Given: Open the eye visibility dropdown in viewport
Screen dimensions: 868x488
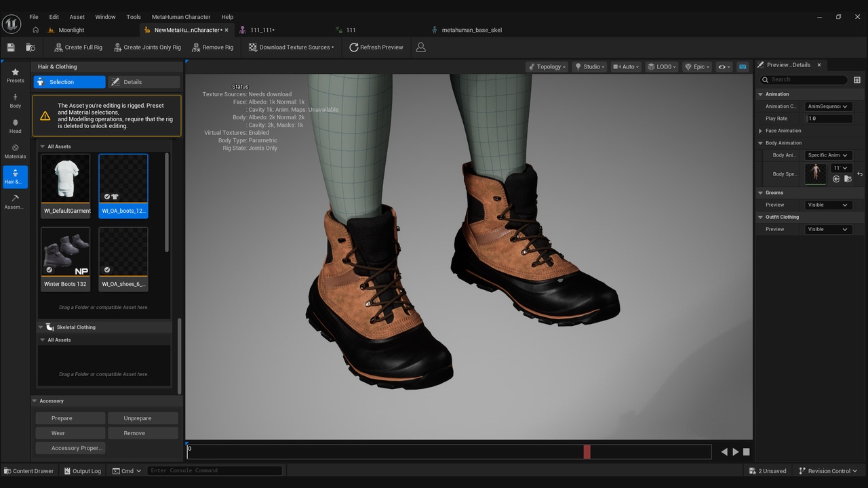Looking at the screenshot, I should coord(724,66).
